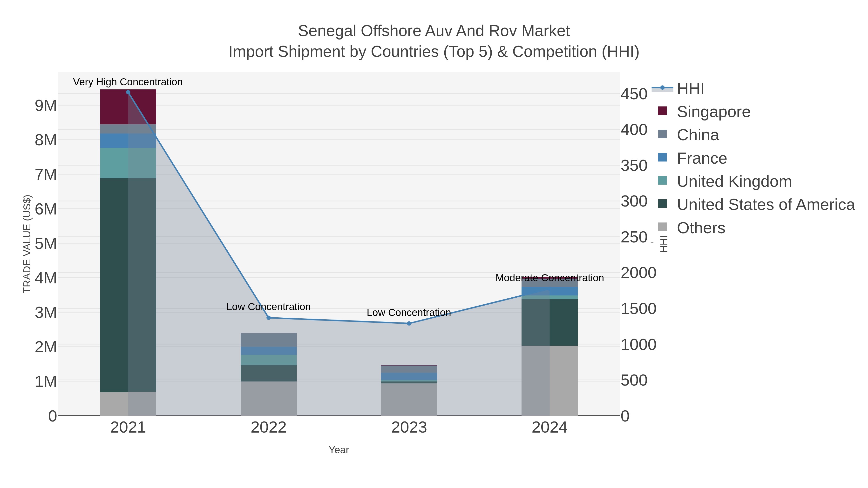Screen dimensions: 868x488
Task: Click the 'Very High Concentration' annotation
Action: (128, 82)
